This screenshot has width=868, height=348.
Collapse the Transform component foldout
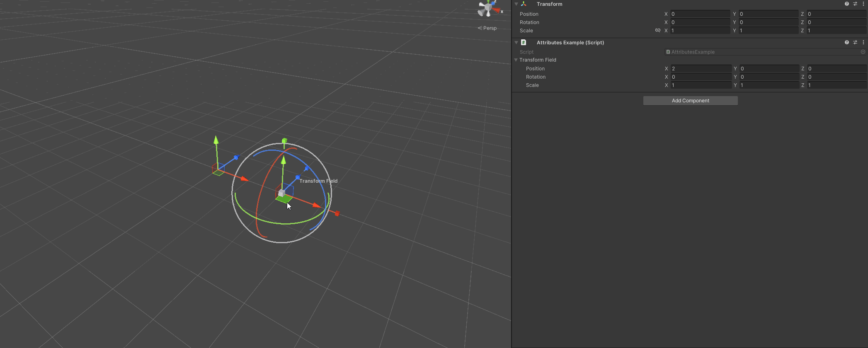[516, 4]
